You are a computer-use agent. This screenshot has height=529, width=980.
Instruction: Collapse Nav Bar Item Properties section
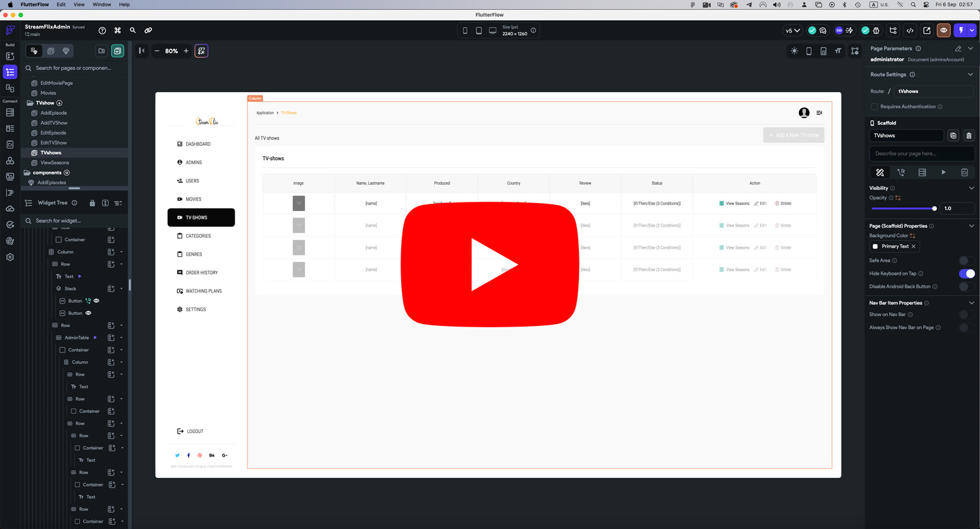[x=971, y=303]
